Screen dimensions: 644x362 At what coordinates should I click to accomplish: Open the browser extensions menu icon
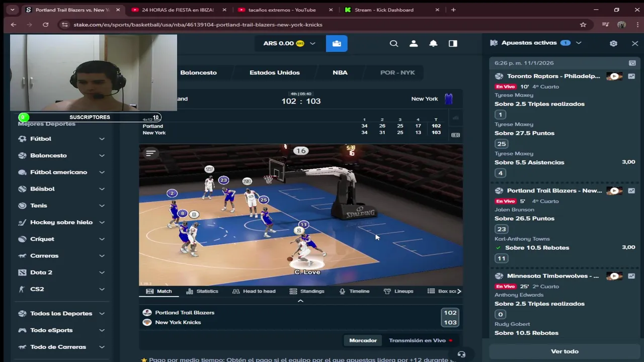coord(605,25)
